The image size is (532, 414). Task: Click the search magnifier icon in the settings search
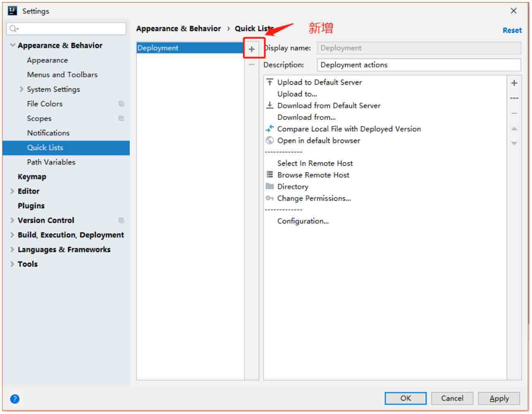tap(14, 29)
